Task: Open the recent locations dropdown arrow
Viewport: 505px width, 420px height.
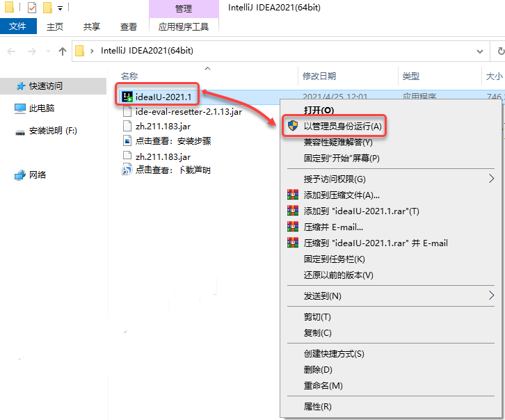Action: pos(48,51)
